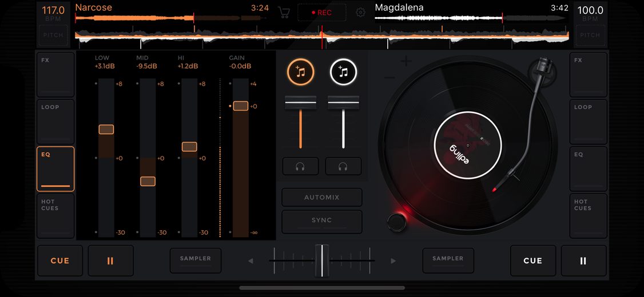
Task: Click the +1.2dB HI value
Action: (188, 66)
